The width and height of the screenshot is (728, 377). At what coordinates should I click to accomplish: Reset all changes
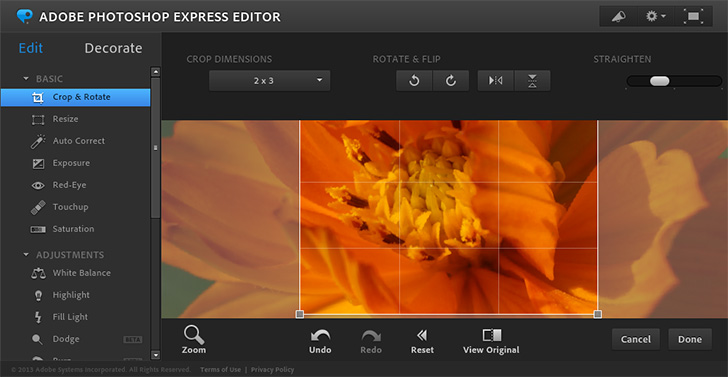pyautogui.click(x=422, y=342)
